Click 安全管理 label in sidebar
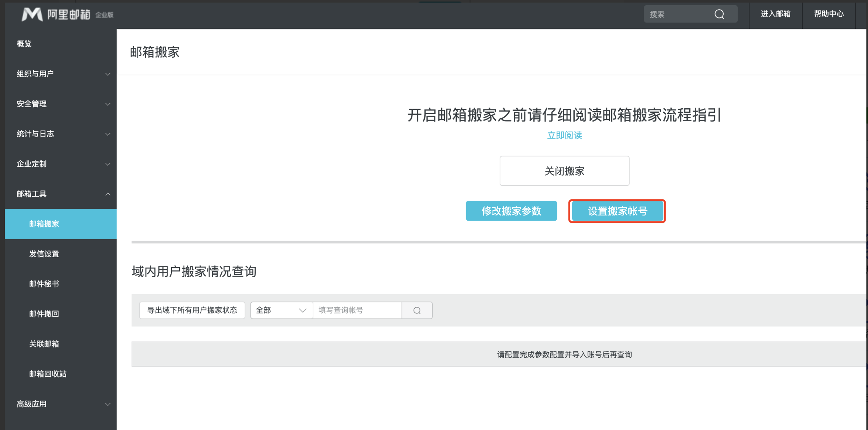Screen dimensions: 868x430 [x=32, y=104]
